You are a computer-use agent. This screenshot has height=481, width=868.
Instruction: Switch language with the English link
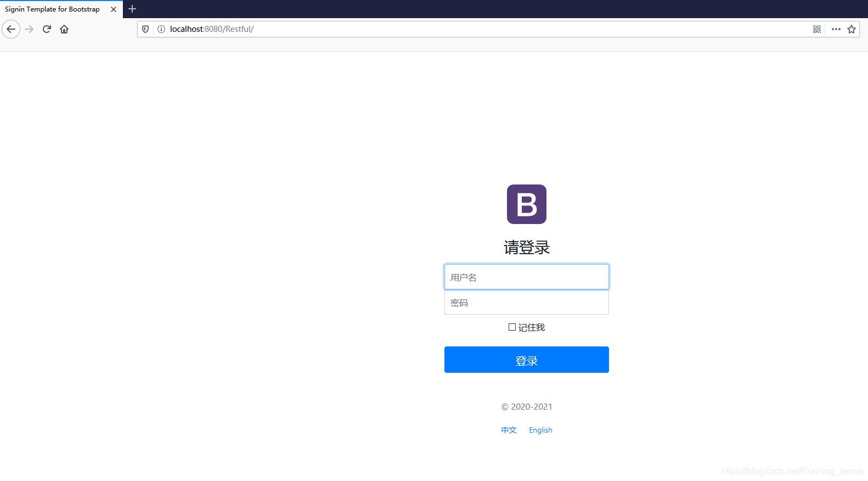click(540, 430)
